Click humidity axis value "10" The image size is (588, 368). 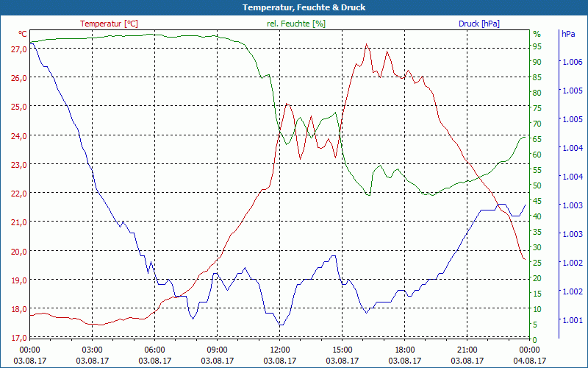click(537, 309)
